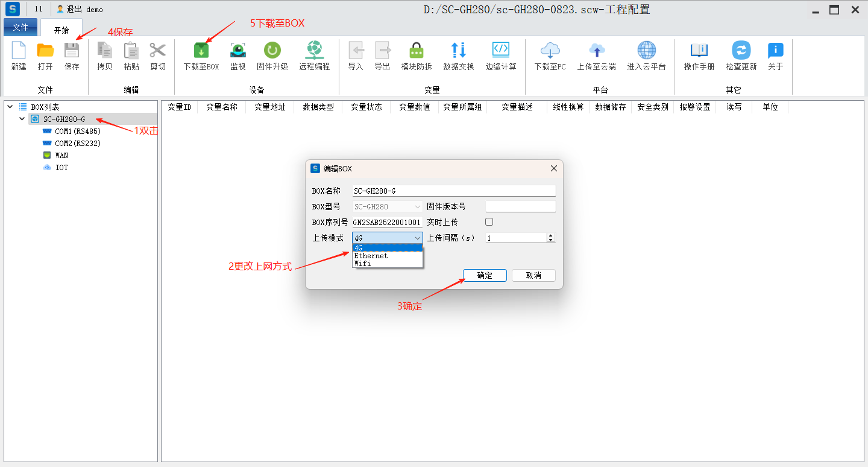Click the 固件升级 firmware upgrade icon
This screenshot has width=868, height=467.
tap(272, 51)
